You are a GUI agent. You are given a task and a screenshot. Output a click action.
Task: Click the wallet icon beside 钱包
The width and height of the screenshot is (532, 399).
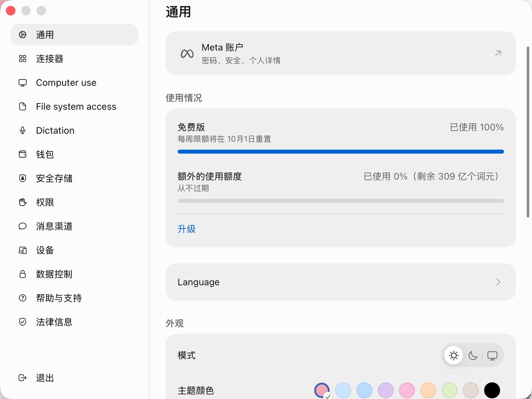click(x=23, y=154)
